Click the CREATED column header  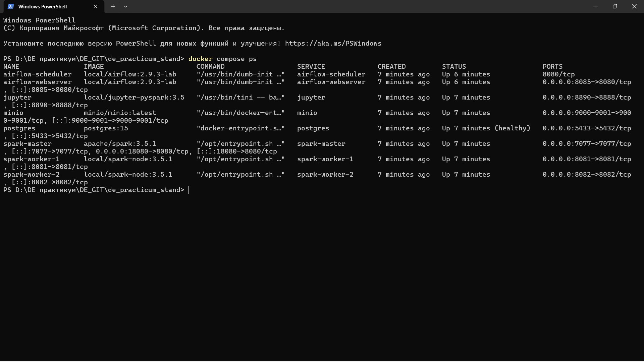pos(392,67)
